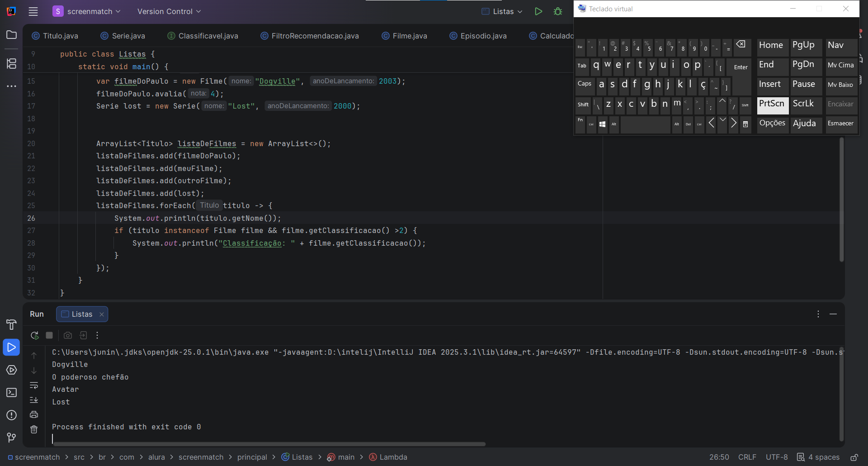Click the Debug bug icon
This screenshot has width=868, height=466.
558,11
